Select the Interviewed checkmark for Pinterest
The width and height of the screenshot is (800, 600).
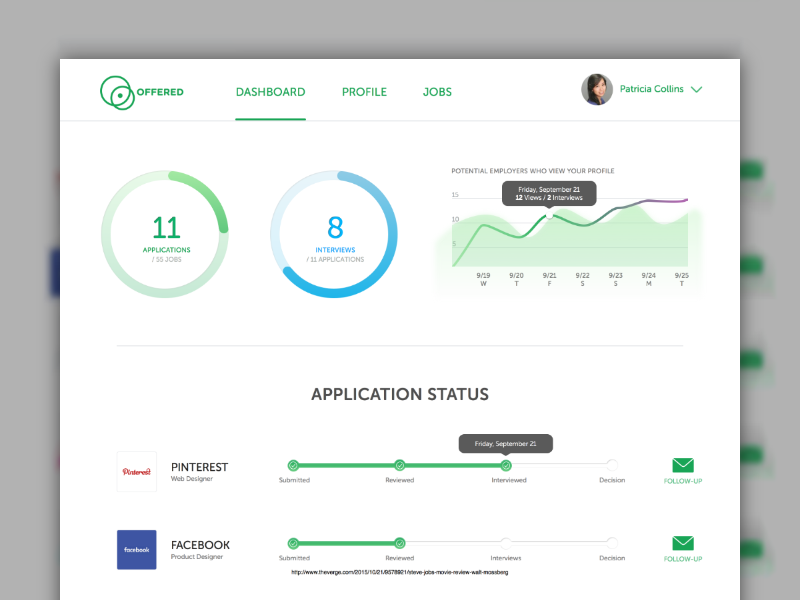pyautogui.click(x=506, y=465)
